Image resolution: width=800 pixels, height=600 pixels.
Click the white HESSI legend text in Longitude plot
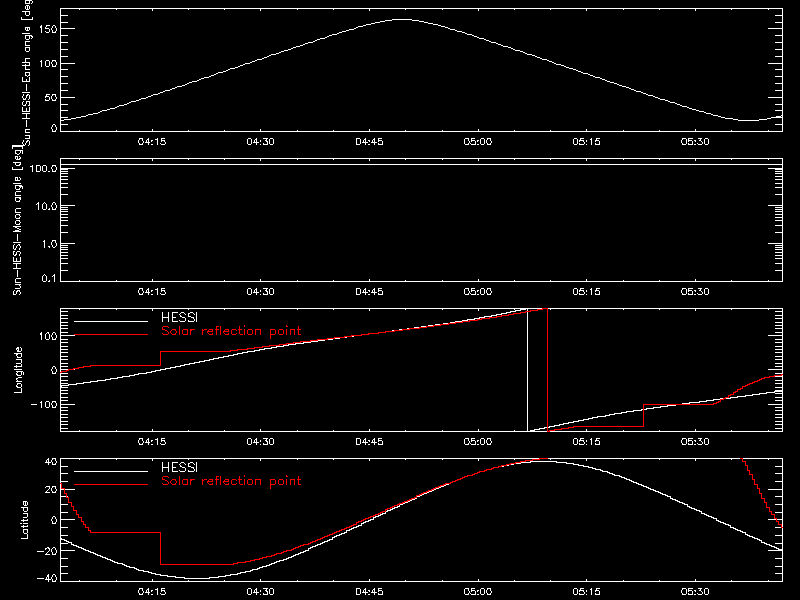pyautogui.click(x=180, y=318)
